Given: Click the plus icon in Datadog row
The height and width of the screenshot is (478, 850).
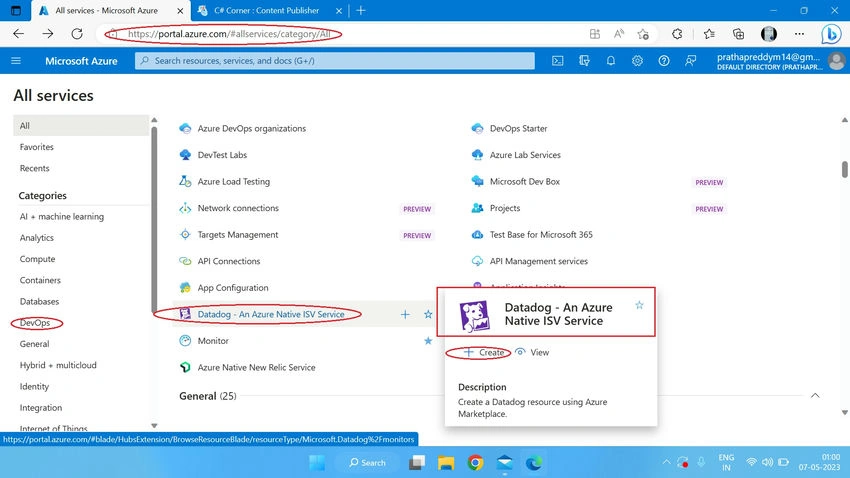Looking at the screenshot, I should point(405,314).
